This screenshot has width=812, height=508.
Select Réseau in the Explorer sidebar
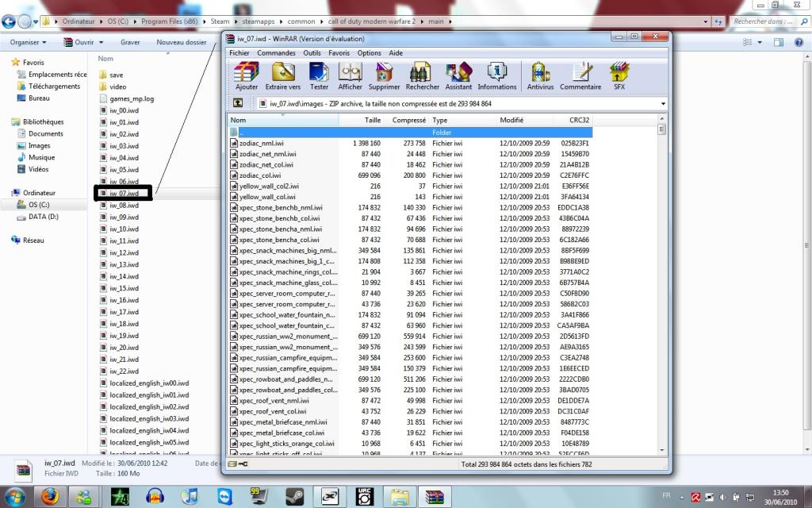(33, 240)
